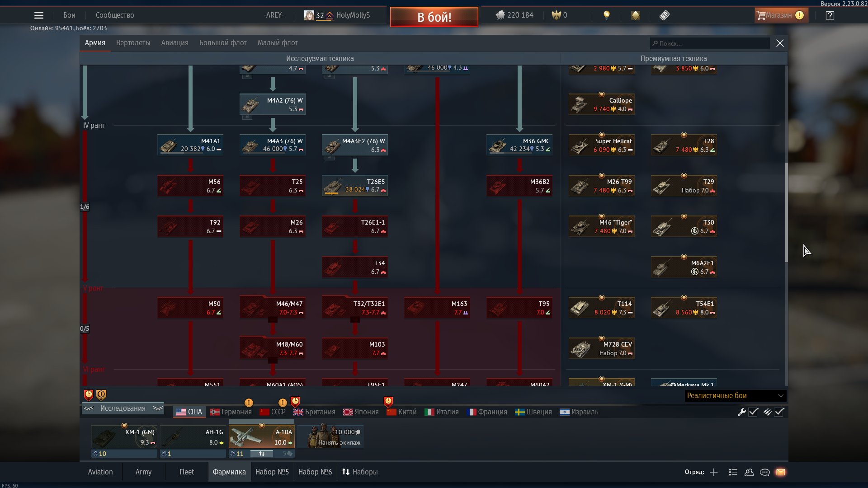Focus the Поиск search field
This screenshot has width=868, height=488.
[710, 43]
